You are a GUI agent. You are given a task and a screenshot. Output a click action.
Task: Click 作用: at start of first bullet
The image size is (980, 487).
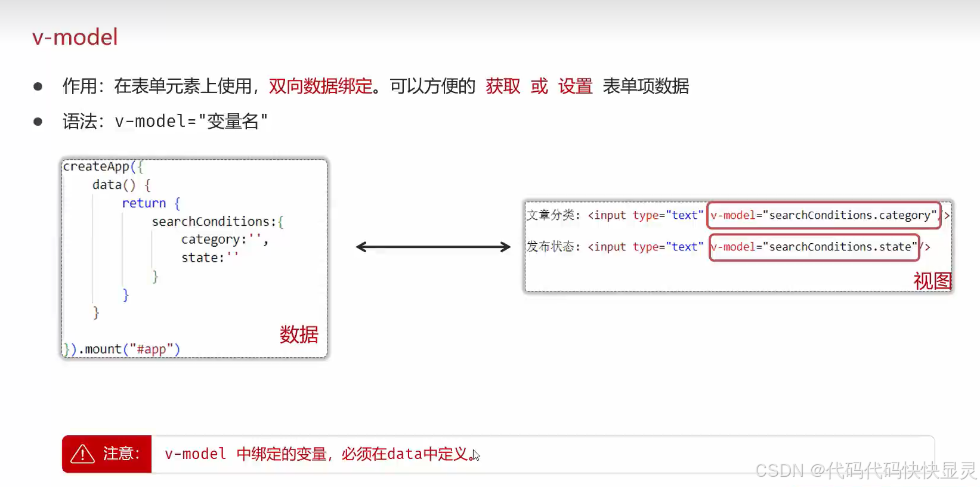pyautogui.click(x=84, y=86)
